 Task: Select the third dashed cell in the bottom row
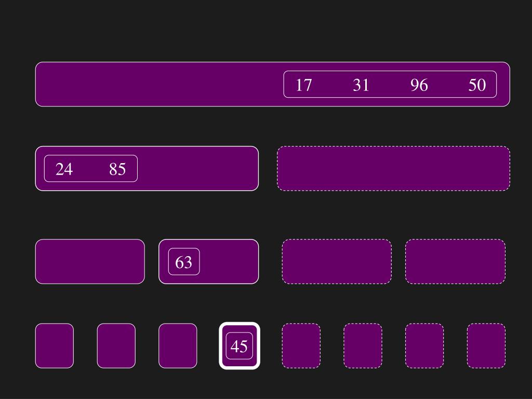(x=424, y=345)
